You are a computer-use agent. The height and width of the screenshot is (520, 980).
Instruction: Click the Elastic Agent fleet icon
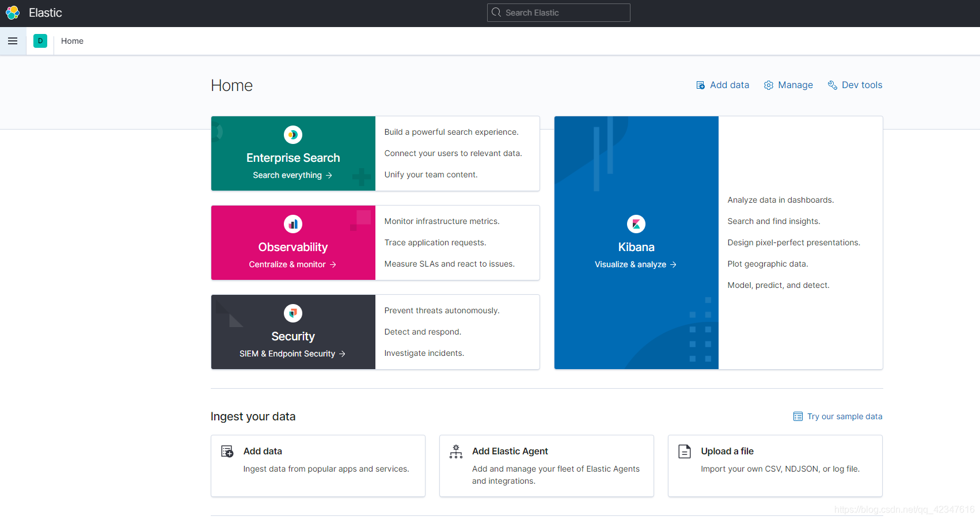click(456, 451)
